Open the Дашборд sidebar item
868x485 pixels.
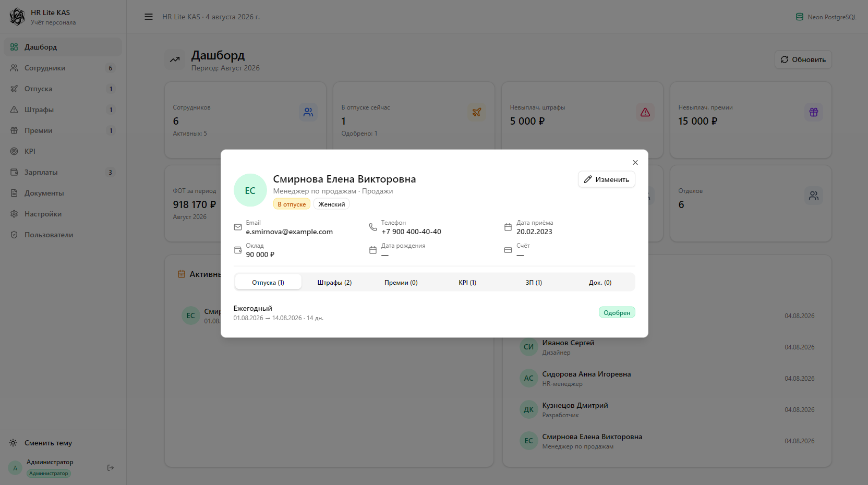[x=63, y=47]
